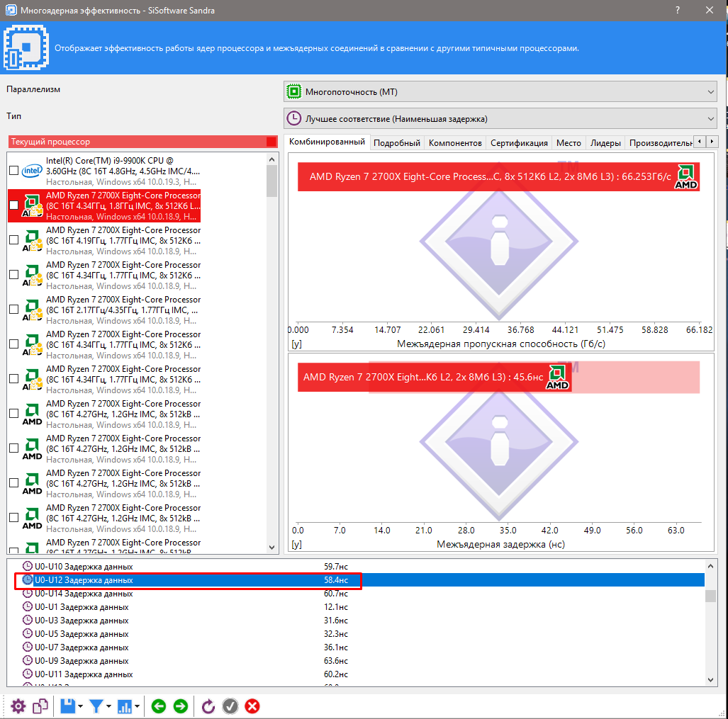Click the results list scrollbar thumb
728x719 pixels.
tap(710, 596)
